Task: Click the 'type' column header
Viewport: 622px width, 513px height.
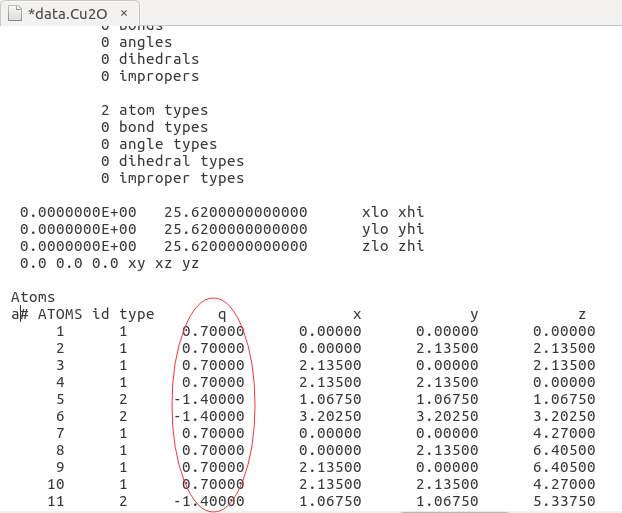Action: [x=137, y=314]
